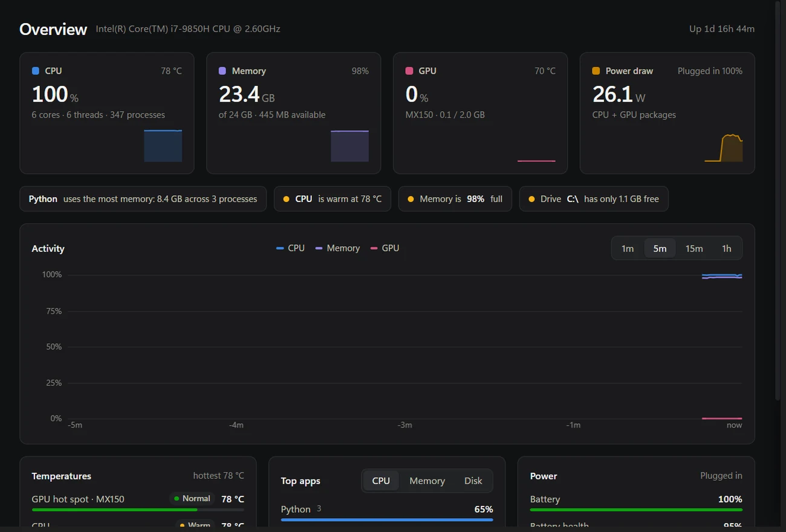The width and height of the screenshot is (786, 532).
Task: Click the Normal status badge
Action: [192, 499]
